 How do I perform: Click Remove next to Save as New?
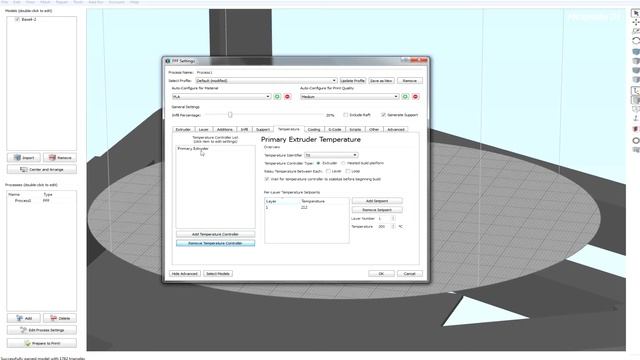pyautogui.click(x=409, y=81)
